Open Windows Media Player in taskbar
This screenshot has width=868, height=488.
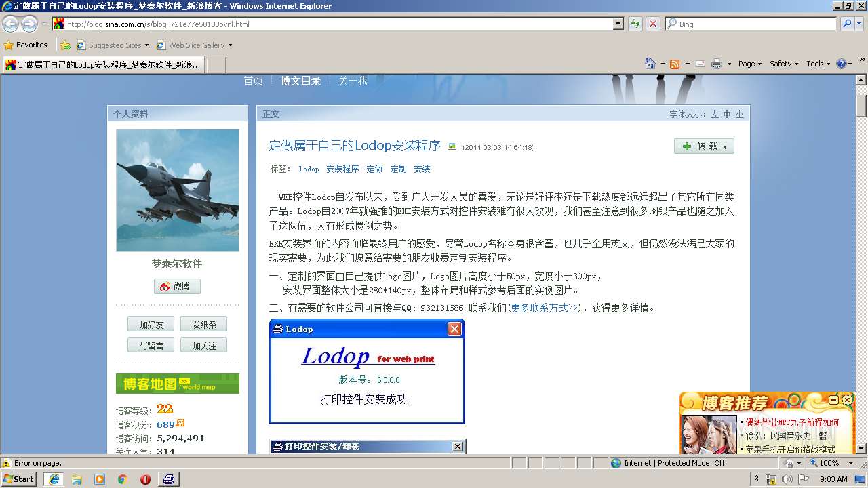tap(100, 479)
